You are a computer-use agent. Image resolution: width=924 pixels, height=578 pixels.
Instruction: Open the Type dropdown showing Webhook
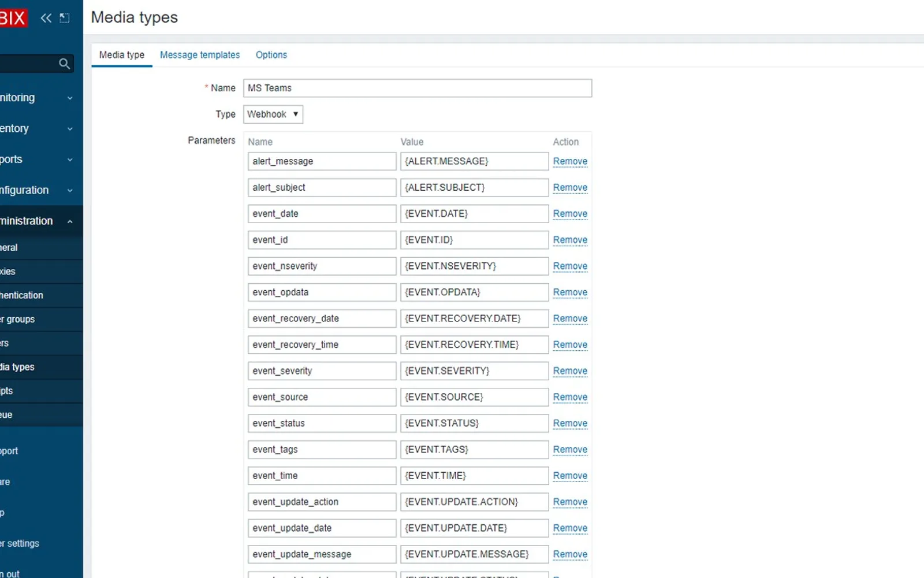click(x=273, y=114)
